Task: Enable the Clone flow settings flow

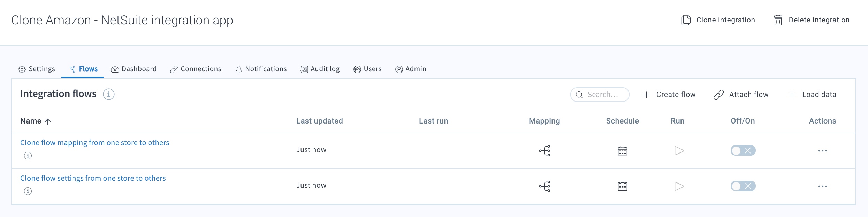Action: coord(743,186)
